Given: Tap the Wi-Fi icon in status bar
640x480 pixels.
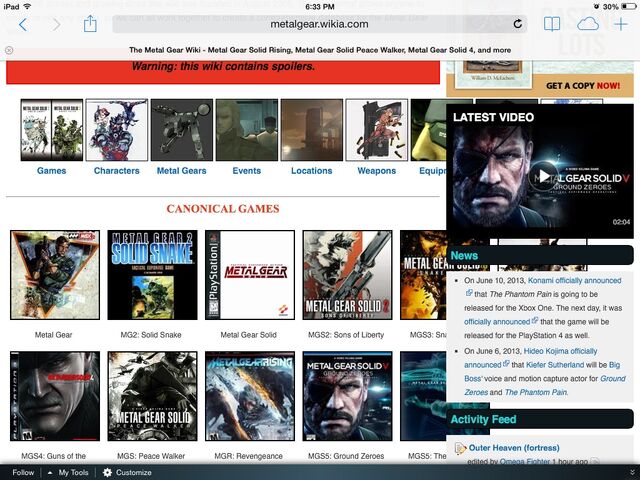Looking at the screenshot, I should (x=27, y=7).
